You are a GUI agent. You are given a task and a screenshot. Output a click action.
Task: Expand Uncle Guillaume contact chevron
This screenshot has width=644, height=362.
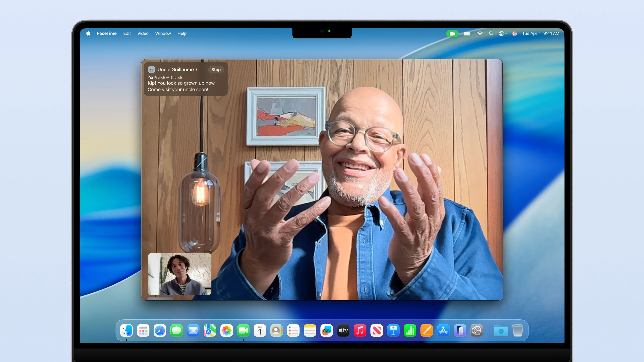coord(196,70)
